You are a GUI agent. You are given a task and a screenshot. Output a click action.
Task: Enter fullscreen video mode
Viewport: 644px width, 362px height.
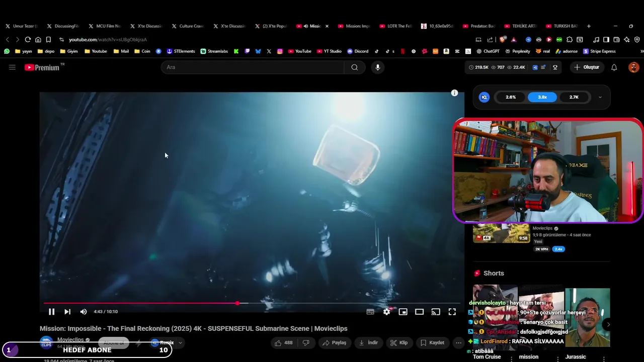452,312
